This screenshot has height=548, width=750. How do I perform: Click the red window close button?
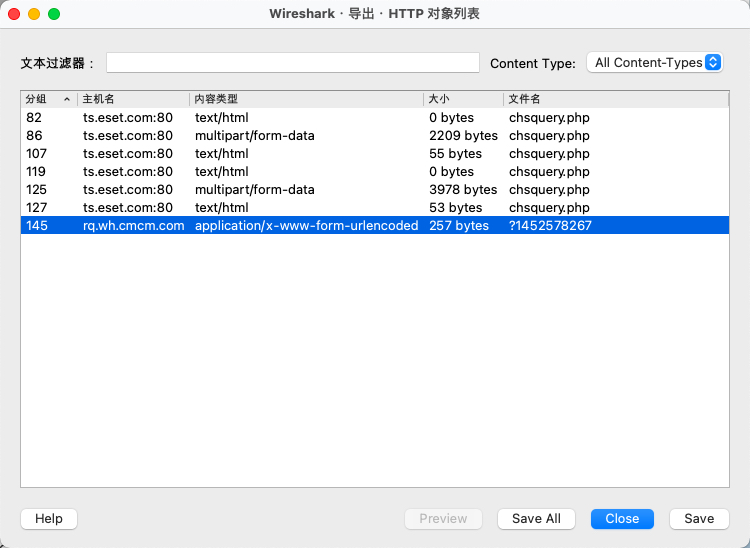click(x=14, y=14)
